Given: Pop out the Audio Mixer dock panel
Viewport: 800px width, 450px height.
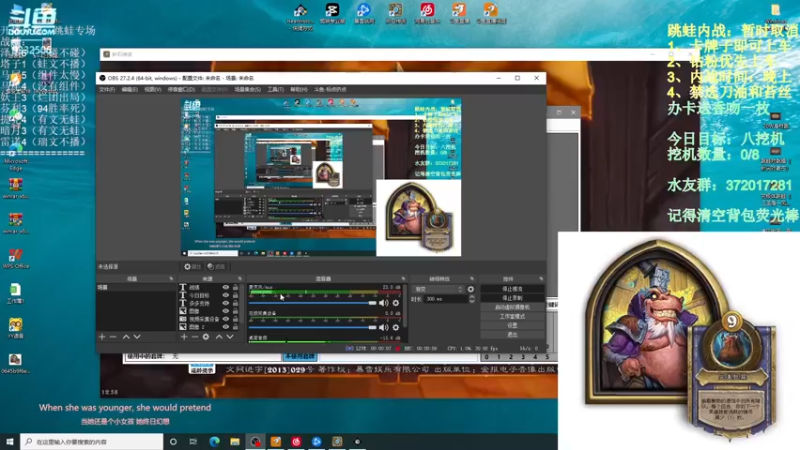Looking at the screenshot, I should click(x=403, y=279).
